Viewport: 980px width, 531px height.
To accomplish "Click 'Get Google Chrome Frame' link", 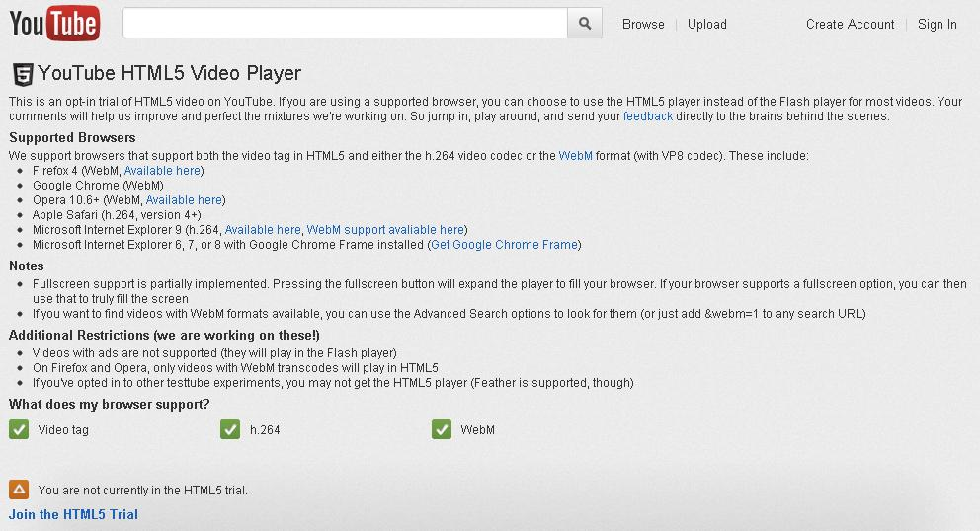I will (x=505, y=244).
